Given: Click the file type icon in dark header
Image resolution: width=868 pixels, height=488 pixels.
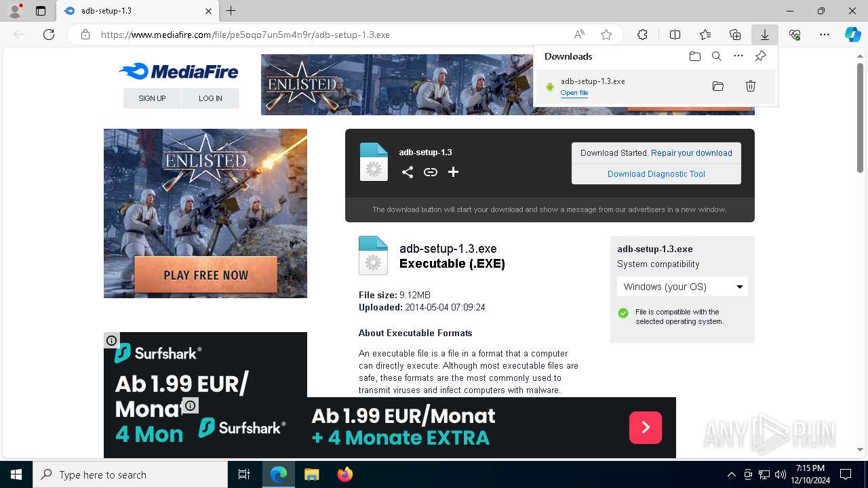Looking at the screenshot, I should point(374,162).
